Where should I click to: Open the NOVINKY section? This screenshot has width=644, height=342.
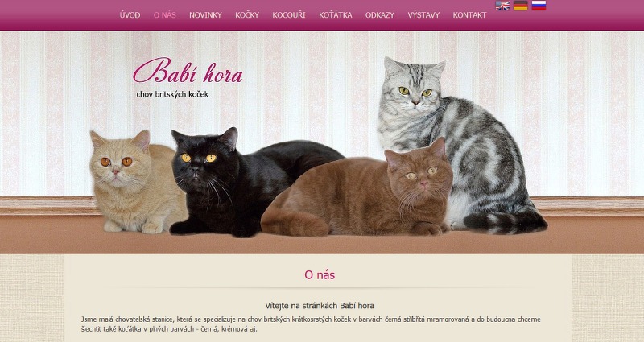[x=205, y=15]
